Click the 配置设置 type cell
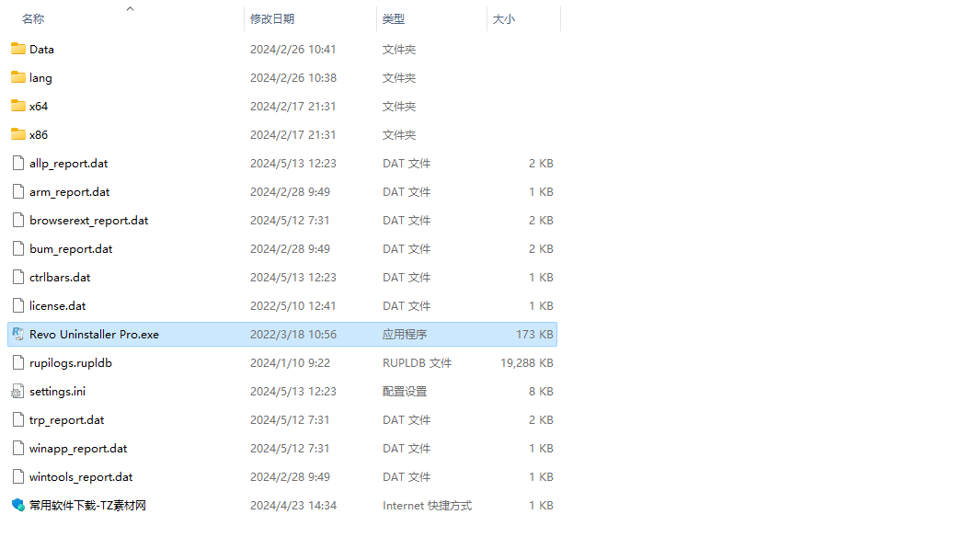Viewport: 974px width, 560px height. click(405, 392)
